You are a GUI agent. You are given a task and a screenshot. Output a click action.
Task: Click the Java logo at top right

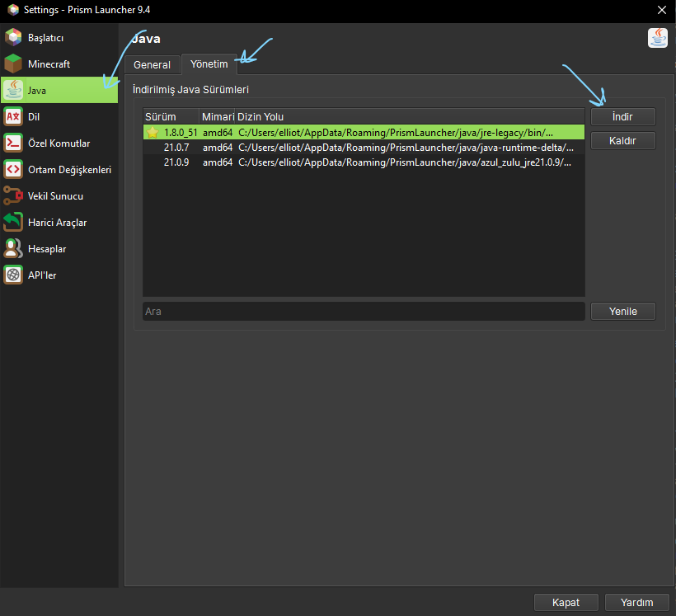point(658,38)
